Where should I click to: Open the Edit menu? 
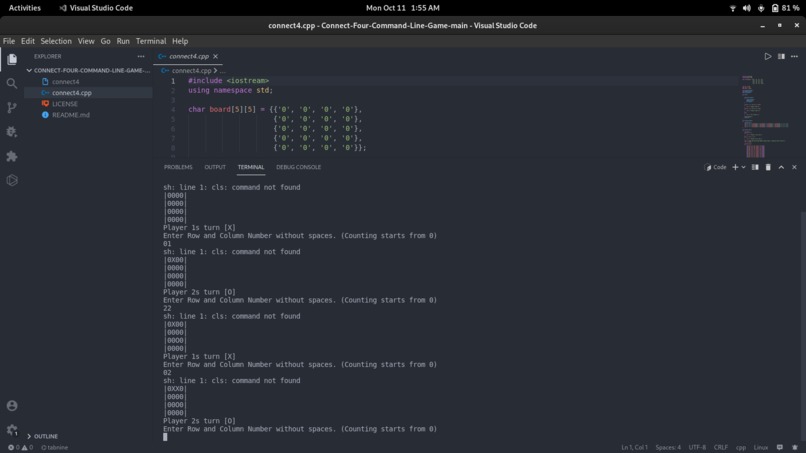pos(28,41)
